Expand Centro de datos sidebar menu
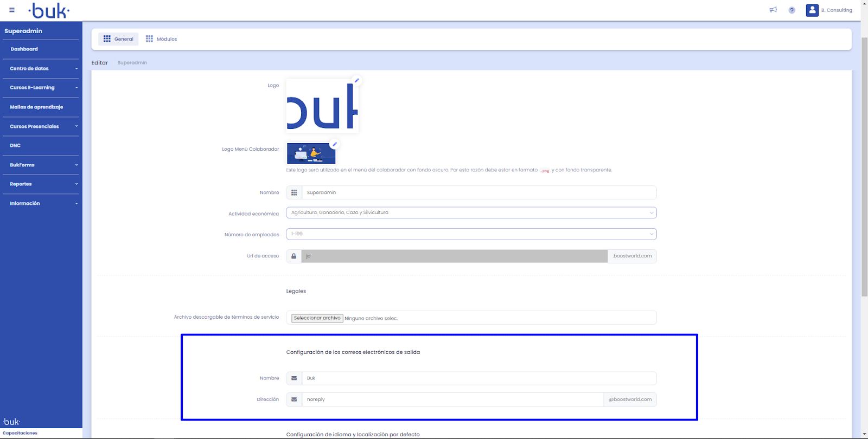The width and height of the screenshot is (868, 439). point(41,69)
